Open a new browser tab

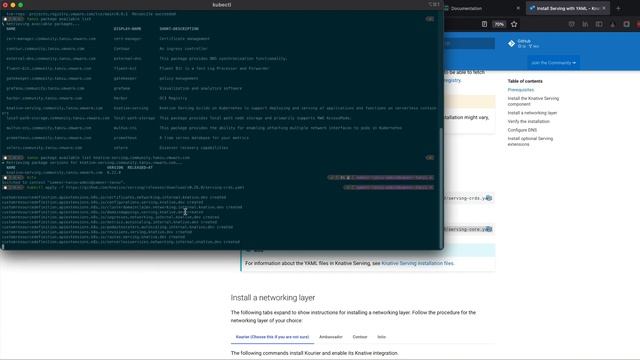(618, 8)
